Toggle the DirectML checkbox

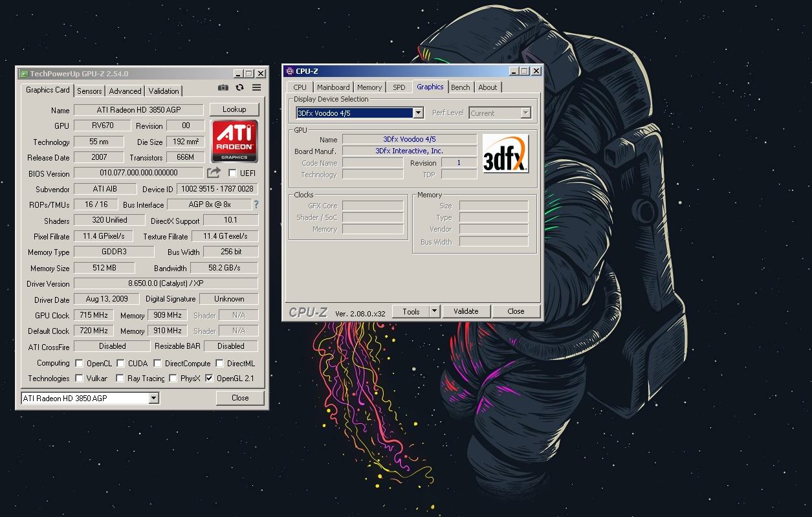[x=219, y=364]
